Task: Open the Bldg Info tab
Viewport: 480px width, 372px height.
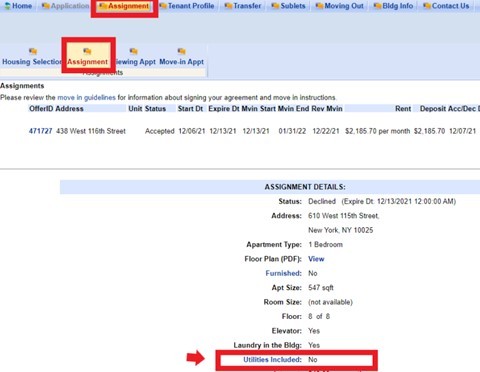Action: point(394,6)
